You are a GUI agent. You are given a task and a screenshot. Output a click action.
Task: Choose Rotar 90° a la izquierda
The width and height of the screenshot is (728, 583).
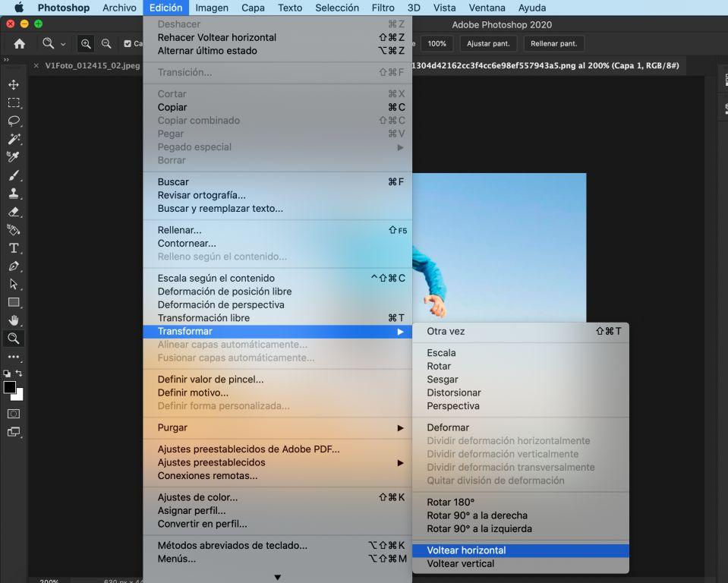521,528
